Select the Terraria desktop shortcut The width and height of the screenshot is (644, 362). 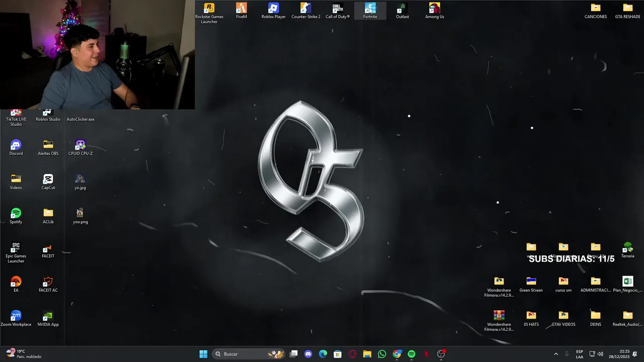(x=628, y=250)
